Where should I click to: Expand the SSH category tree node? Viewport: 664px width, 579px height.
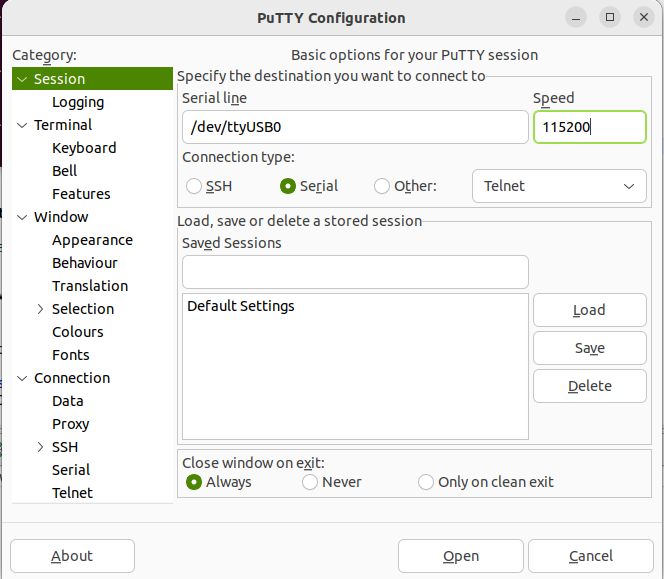pos(40,447)
